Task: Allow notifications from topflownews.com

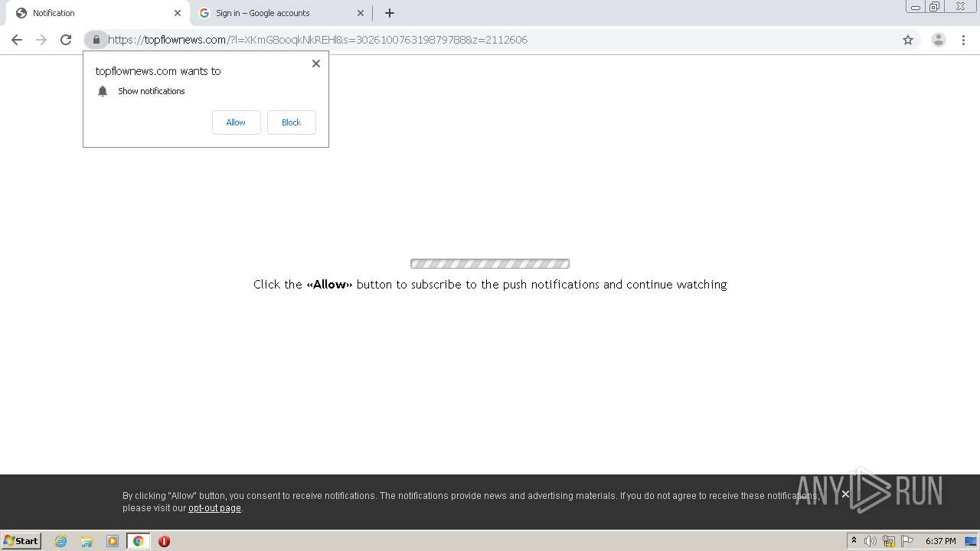Action: 236,122
